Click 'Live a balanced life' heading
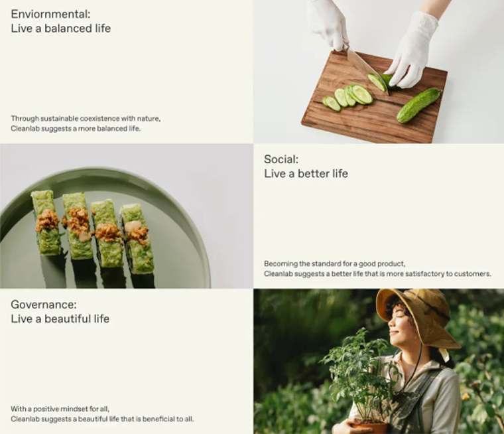504x434 pixels. coord(61,29)
